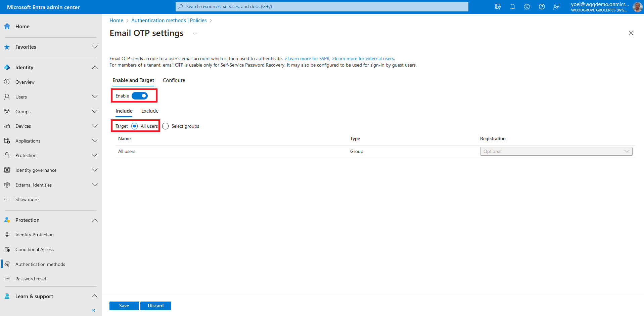The width and height of the screenshot is (644, 316).
Task: Open the settings gear icon
Action: (527, 7)
